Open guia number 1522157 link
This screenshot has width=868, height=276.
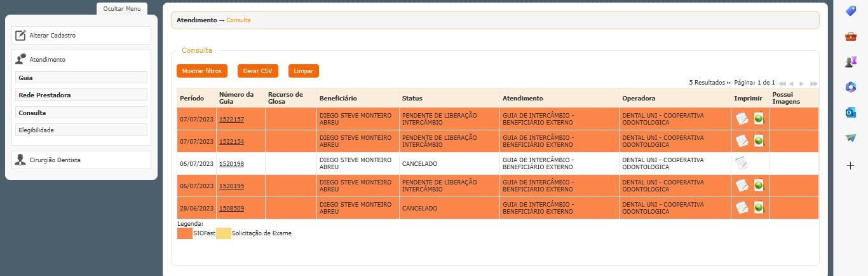coord(231,120)
